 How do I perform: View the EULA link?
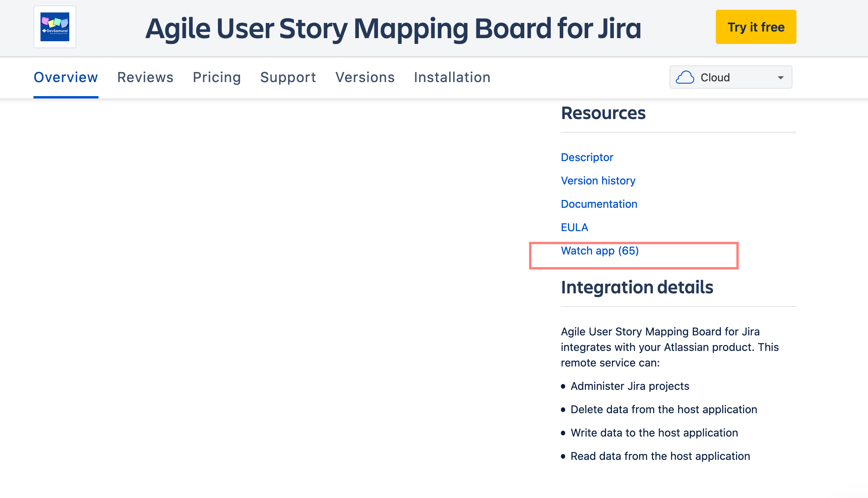click(575, 227)
